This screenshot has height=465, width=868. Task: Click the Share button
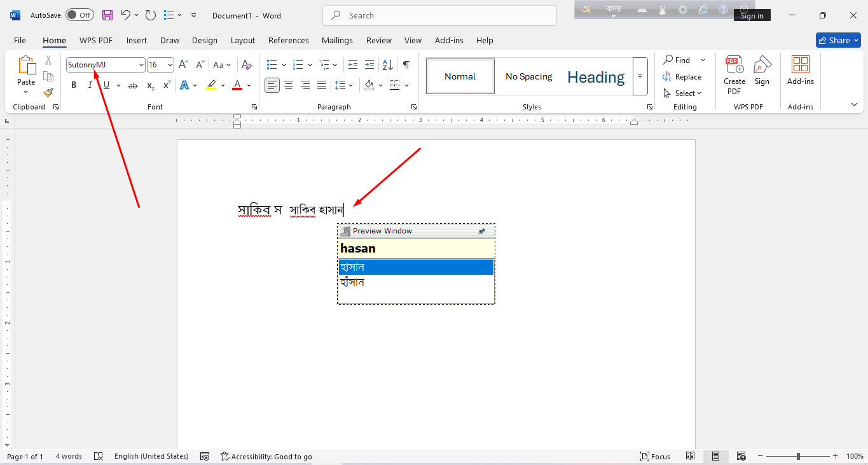click(x=838, y=40)
